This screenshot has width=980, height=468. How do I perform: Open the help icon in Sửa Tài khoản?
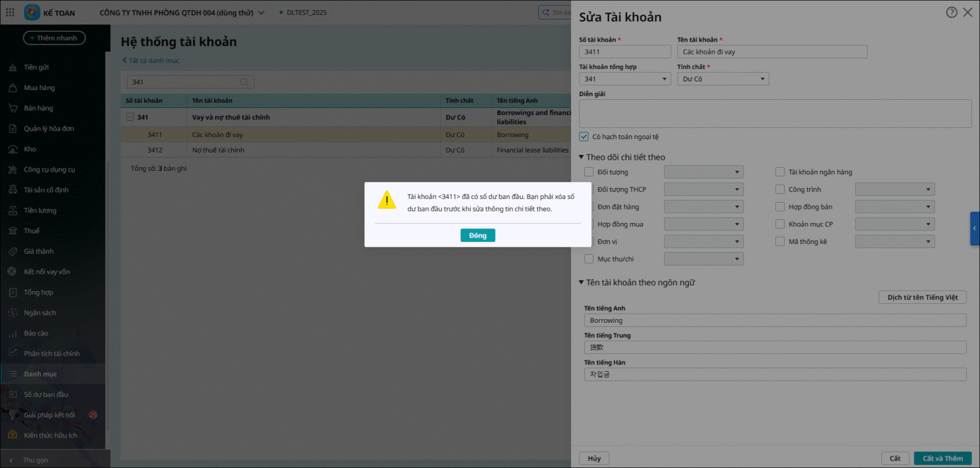point(951,12)
